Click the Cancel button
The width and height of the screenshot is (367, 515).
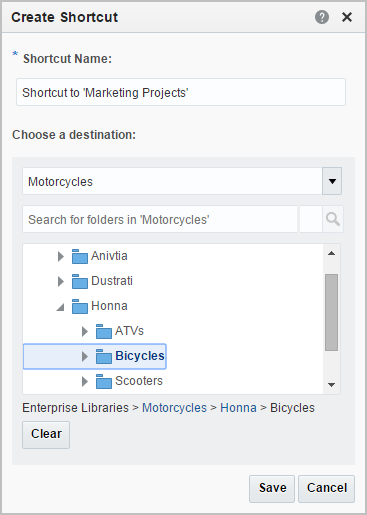tap(326, 489)
